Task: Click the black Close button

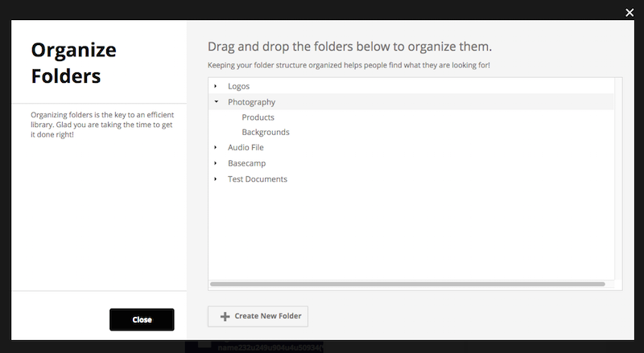Action: pos(142,320)
